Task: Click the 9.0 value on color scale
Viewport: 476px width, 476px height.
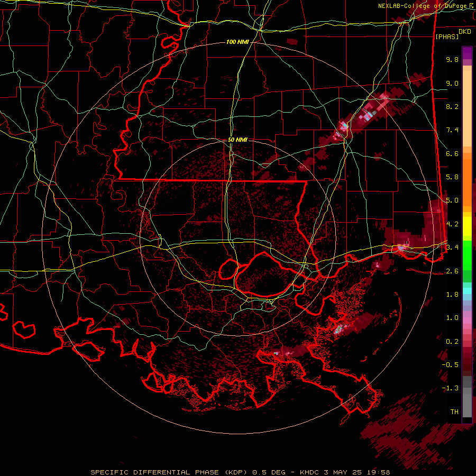Action: pos(452,83)
